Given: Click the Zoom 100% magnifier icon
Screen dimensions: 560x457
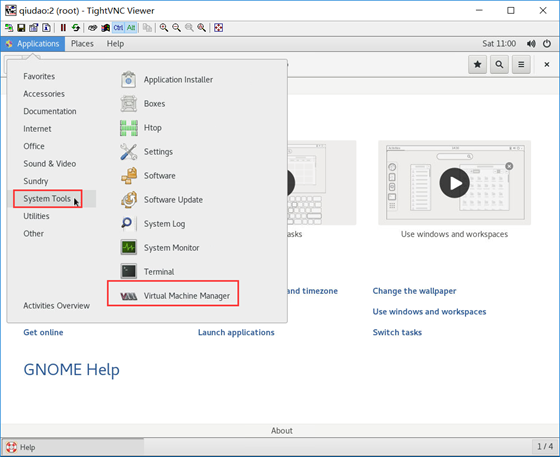Looking at the screenshot, I should tap(189, 28).
